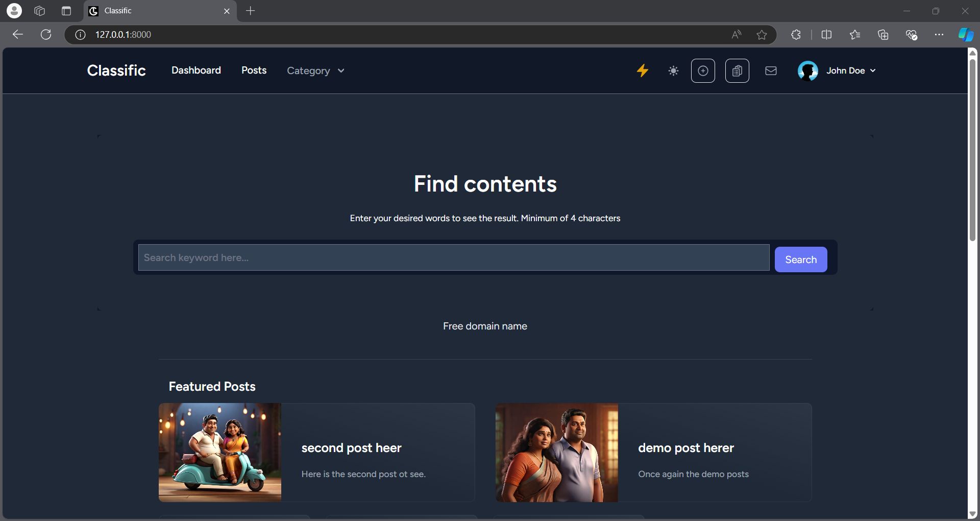980x521 pixels.
Task: Click the 'Find contents' heading
Action: (x=485, y=184)
